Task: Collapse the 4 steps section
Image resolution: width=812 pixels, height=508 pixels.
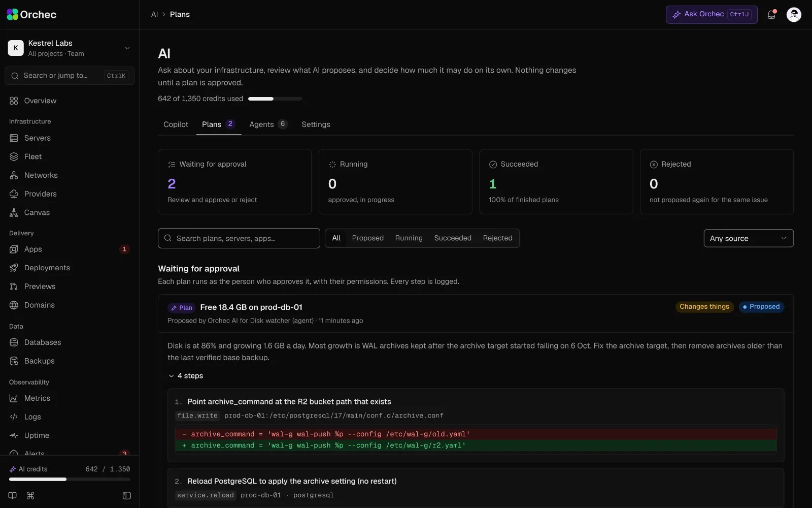Action: 186,376
